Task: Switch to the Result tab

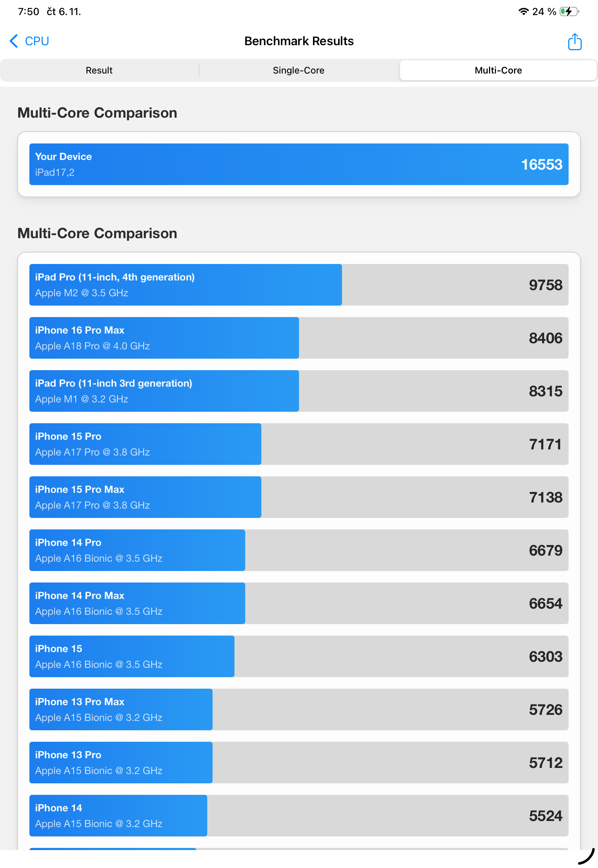Action: (x=99, y=70)
